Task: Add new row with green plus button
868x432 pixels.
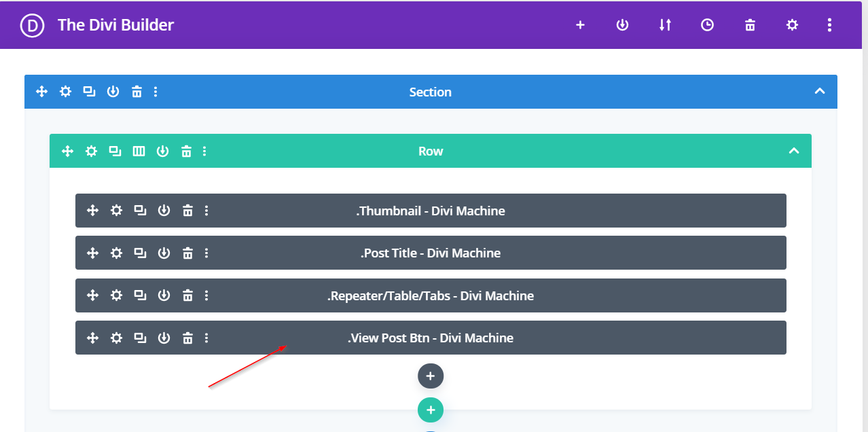Action: [431, 410]
